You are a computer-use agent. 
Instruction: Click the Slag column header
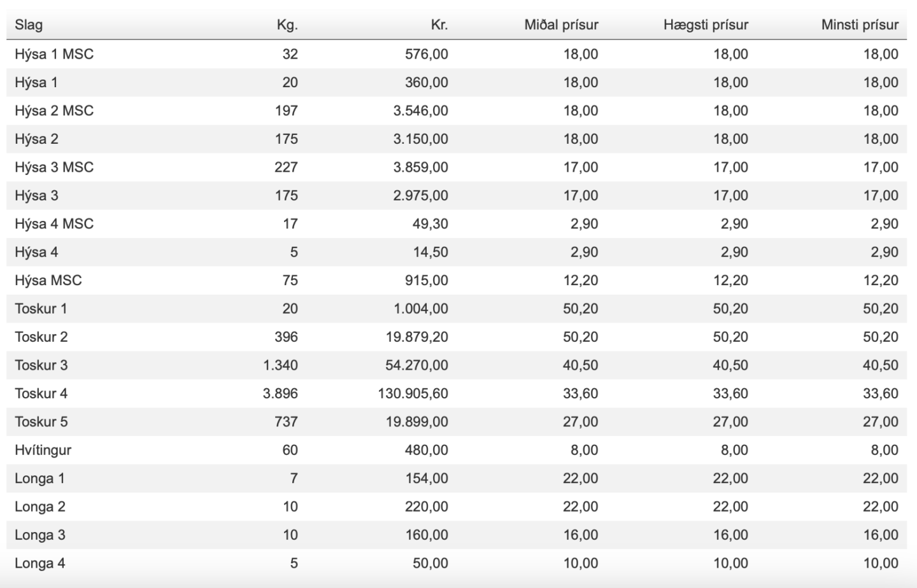(x=29, y=25)
